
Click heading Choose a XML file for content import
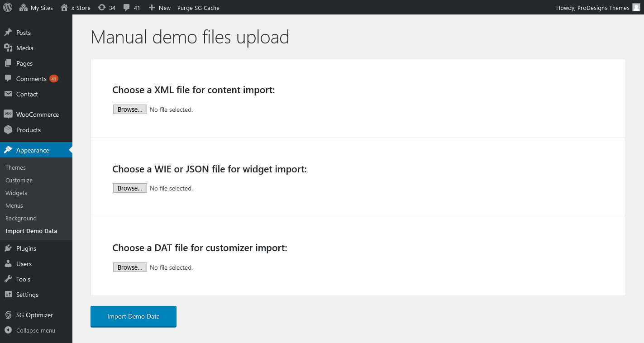click(x=194, y=90)
